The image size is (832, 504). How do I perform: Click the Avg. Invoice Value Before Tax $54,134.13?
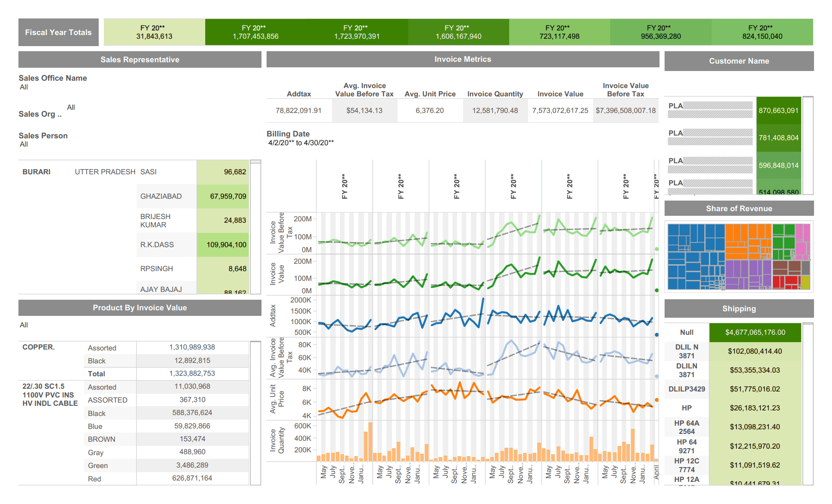[x=364, y=111]
